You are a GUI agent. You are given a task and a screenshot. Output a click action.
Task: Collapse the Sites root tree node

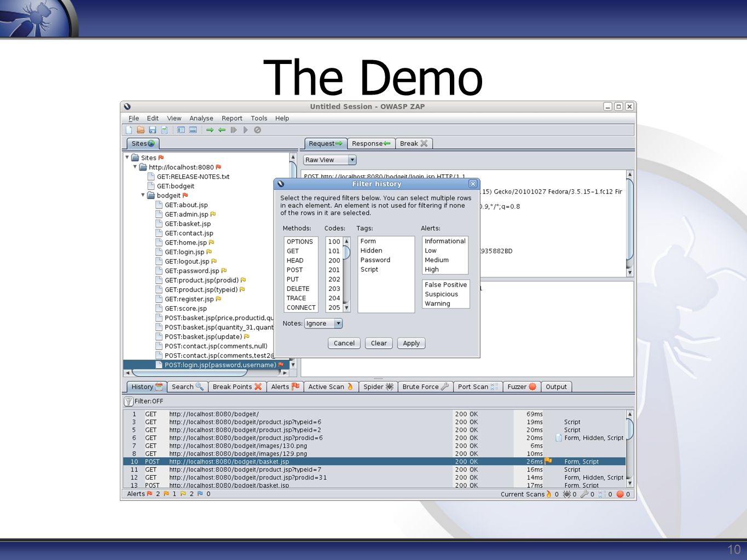click(128, 157)
